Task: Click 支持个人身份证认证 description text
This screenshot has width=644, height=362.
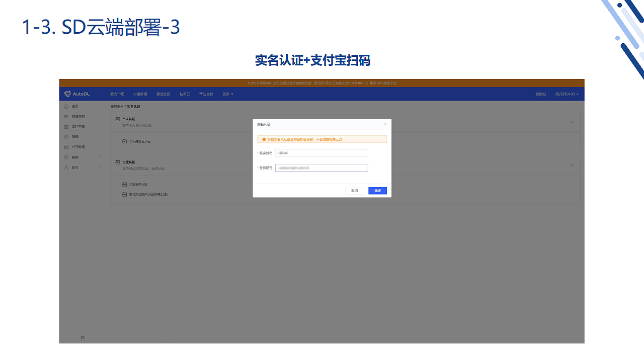Action: [137, 125]
